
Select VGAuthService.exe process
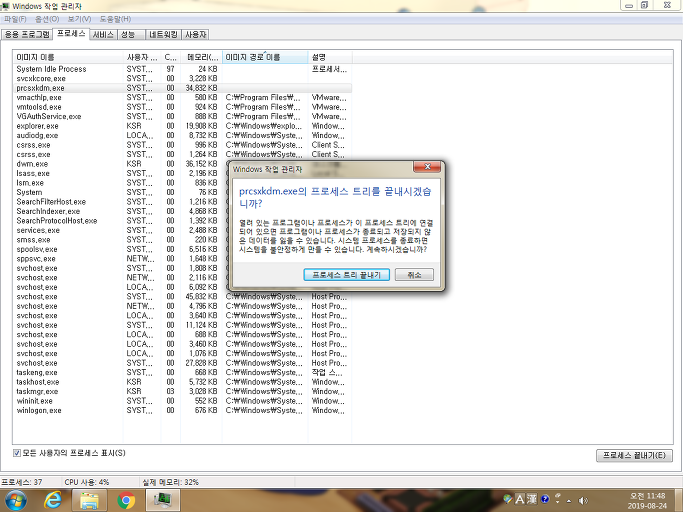[x=183, y=116]
